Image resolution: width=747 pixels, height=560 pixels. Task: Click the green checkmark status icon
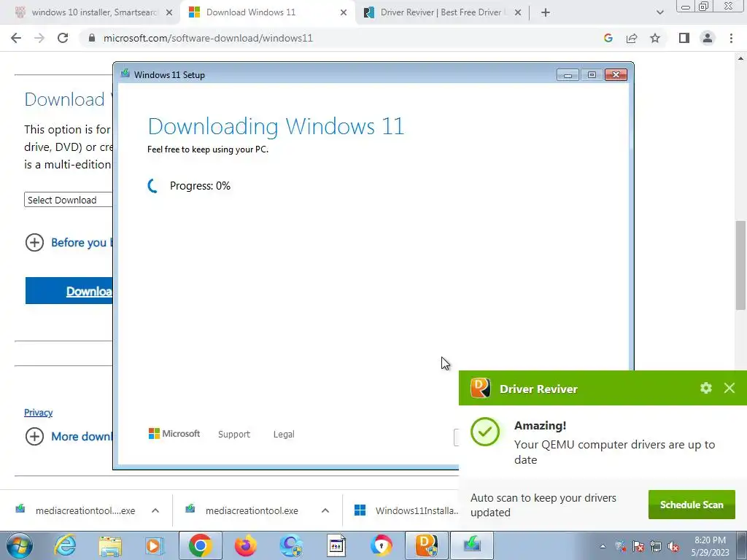point(485,432)
